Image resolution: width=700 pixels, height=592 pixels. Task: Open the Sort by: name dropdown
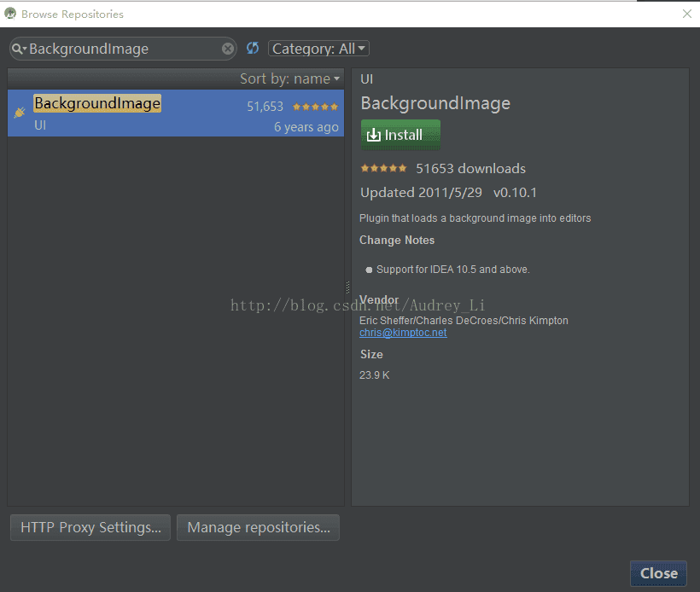pyautogui.click(x=289, y=79)
